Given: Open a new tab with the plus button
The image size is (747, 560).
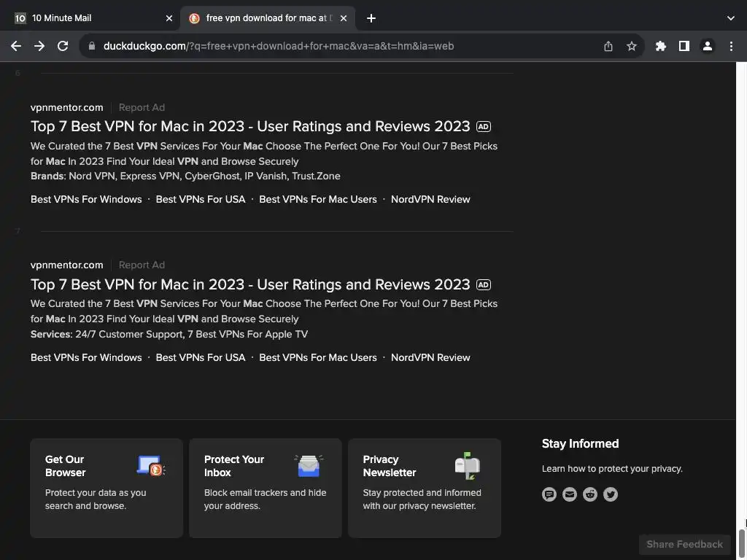Looking at the screenshot, I should 371,18.
